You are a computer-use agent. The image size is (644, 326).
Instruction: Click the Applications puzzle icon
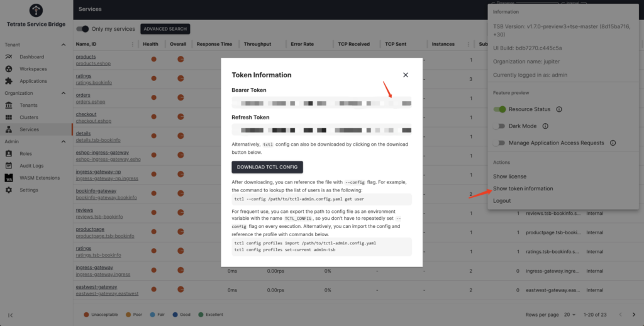click(9, 81)
